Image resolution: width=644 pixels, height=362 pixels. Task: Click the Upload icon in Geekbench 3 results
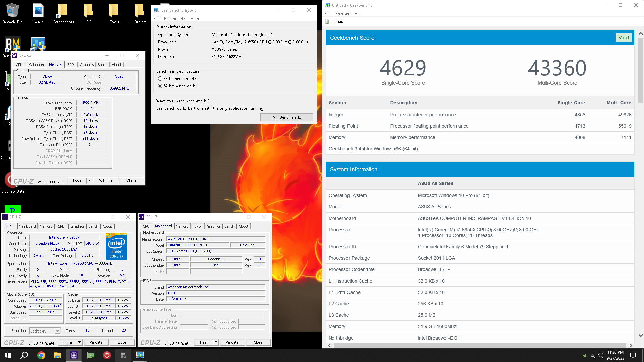tap(327, 22)
